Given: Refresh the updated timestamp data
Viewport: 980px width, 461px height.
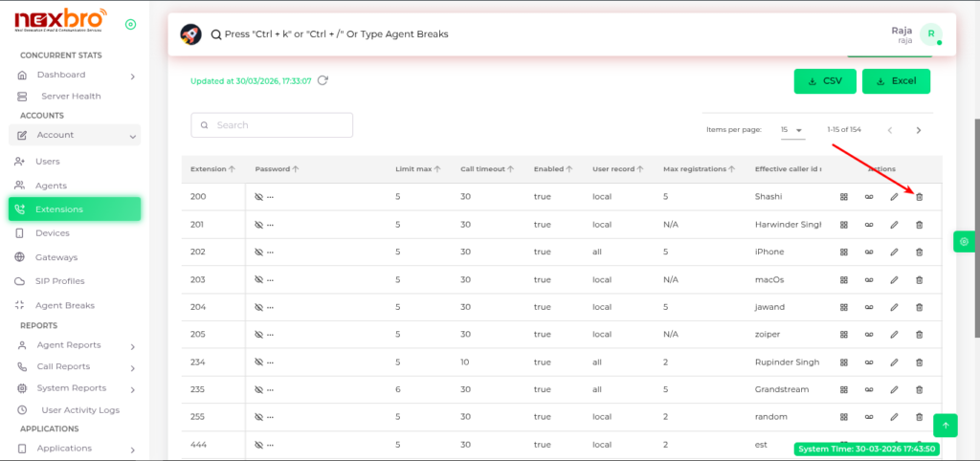Looking at the screenshot, I should point(323,80).
